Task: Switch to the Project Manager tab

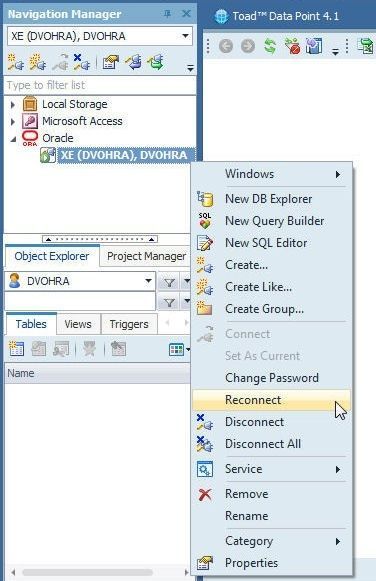Action: (146, 256)
